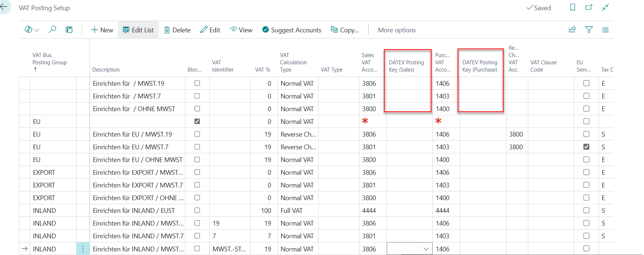Sort by the VAT Bus. Posting Group header
The image size is (644, 255).
(49, 59)
